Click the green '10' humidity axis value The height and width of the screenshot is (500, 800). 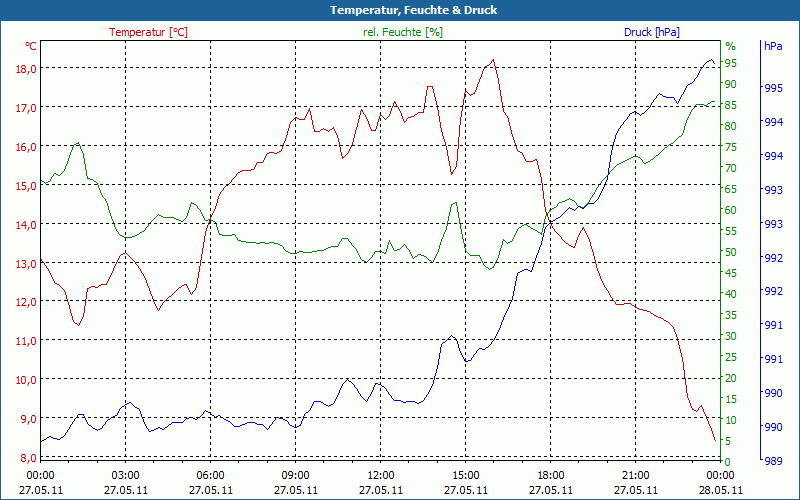[731, 420]
